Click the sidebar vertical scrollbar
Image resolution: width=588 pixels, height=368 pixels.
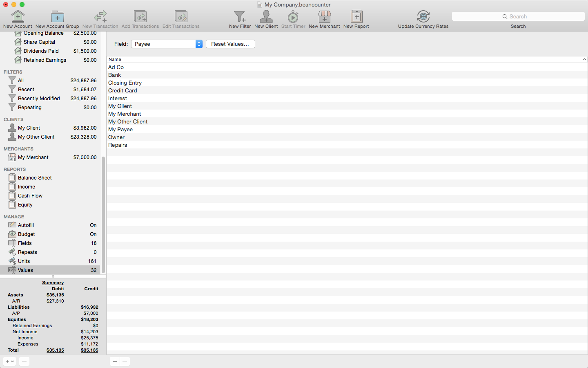click(103, 215)
